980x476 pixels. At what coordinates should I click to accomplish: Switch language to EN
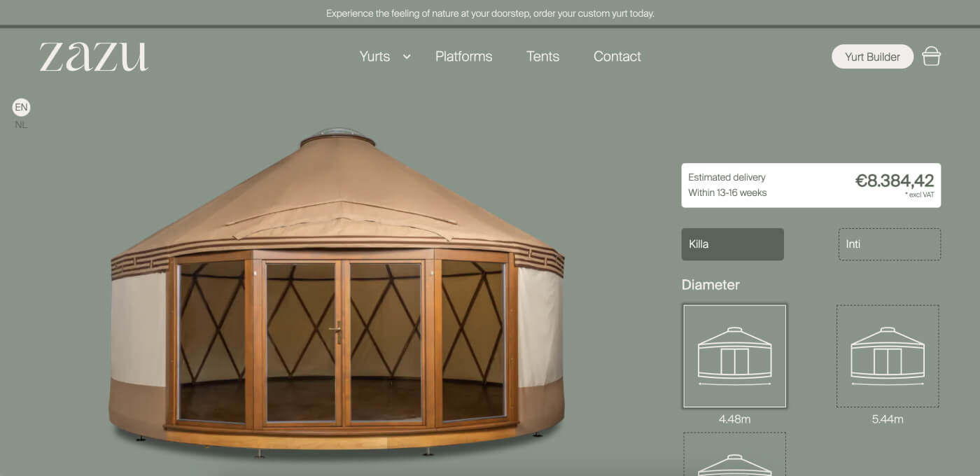coord(21,107)
